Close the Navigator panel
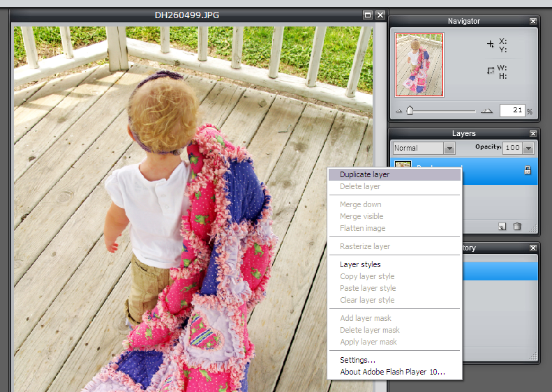 pos(533,21)
